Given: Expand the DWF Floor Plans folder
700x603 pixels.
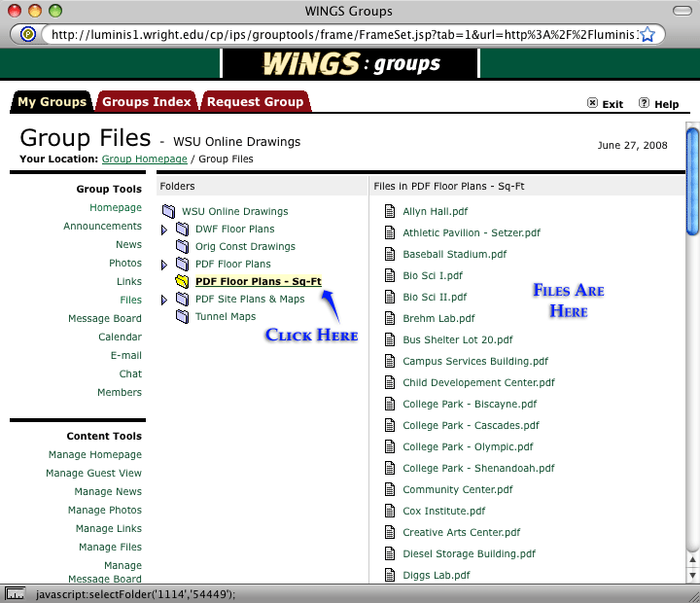Looking at the screenshot, I should tap(164, 230).
